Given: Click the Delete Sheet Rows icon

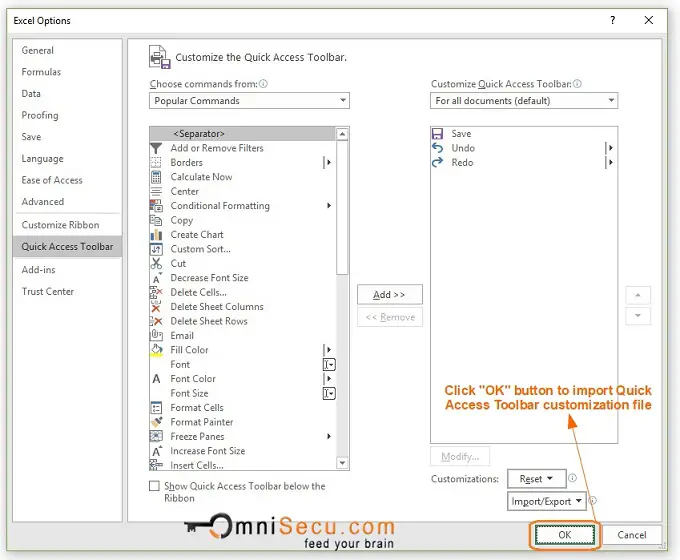Looking at the screenshot, I should (x=156, y=321).
